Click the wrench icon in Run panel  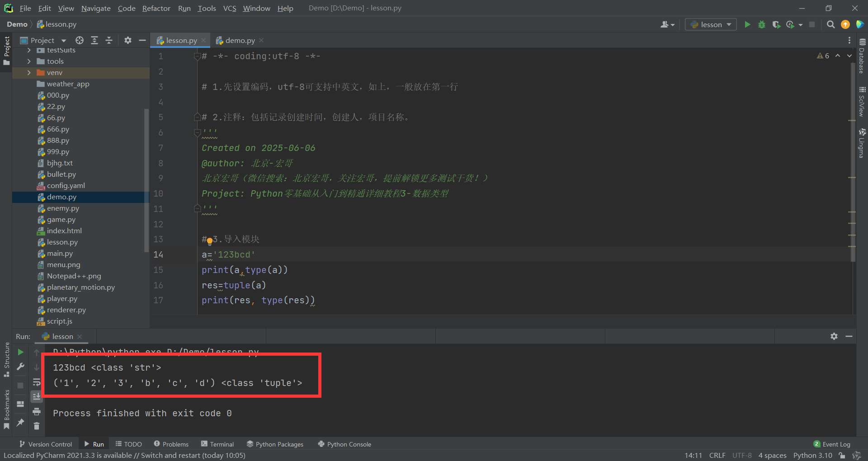coord(20,367)
